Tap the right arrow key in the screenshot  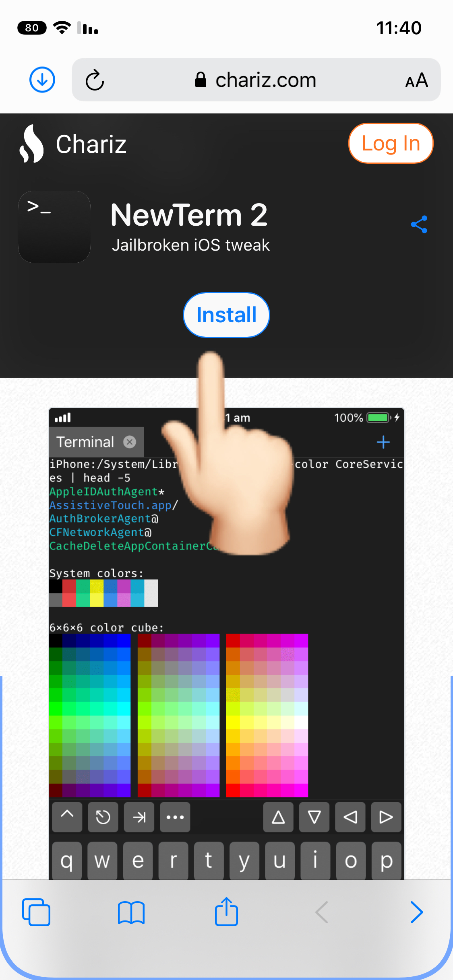[x=386, y=817]
